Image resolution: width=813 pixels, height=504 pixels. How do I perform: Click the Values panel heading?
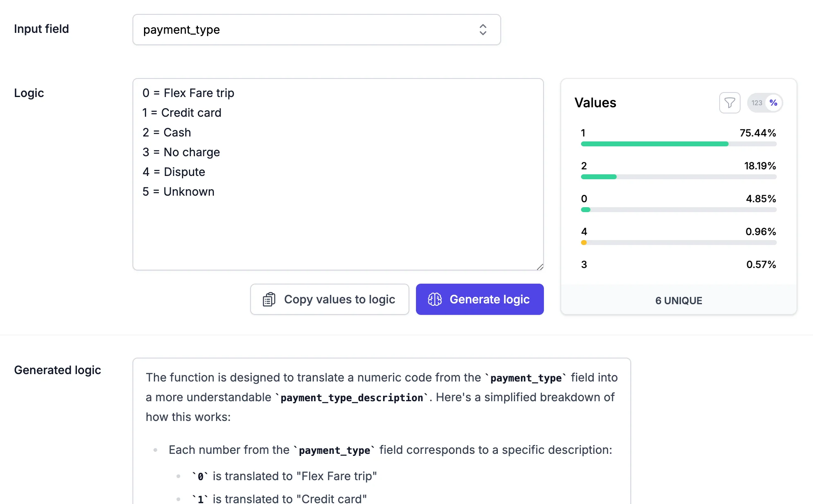[595, 103]
